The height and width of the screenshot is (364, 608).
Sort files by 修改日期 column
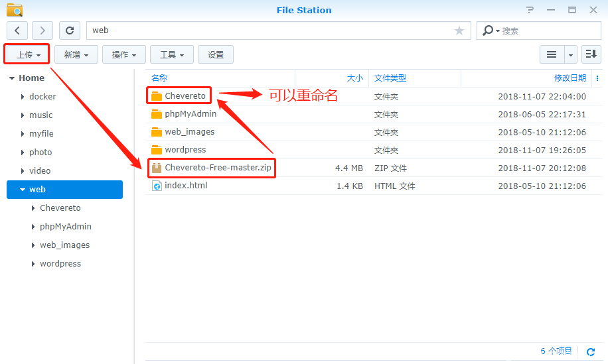click(570, 78)
